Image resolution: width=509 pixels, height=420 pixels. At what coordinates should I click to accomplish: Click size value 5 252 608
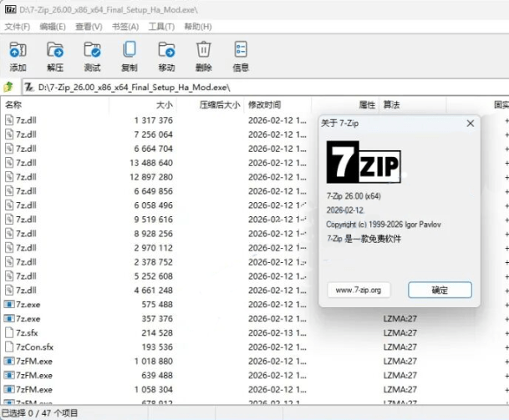pos(154,276)
